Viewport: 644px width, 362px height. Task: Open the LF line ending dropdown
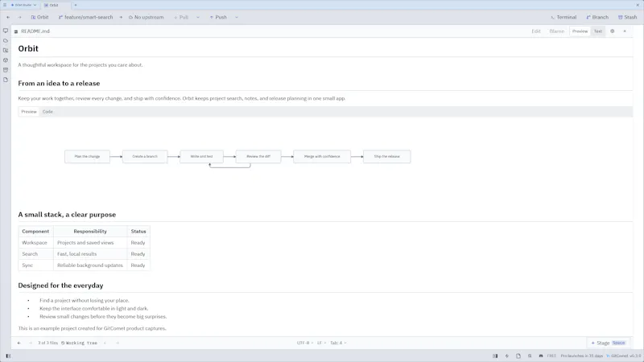321,343
